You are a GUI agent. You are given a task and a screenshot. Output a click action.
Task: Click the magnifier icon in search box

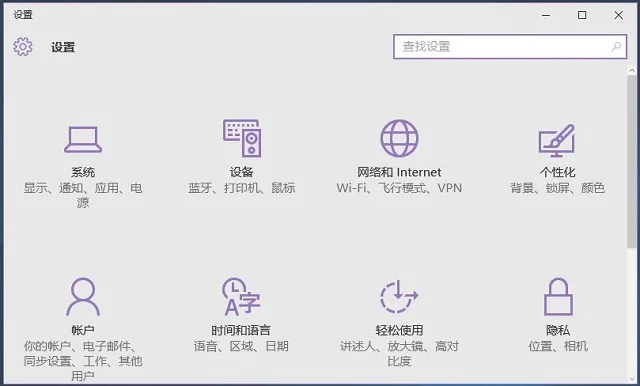tap(616, 47)
